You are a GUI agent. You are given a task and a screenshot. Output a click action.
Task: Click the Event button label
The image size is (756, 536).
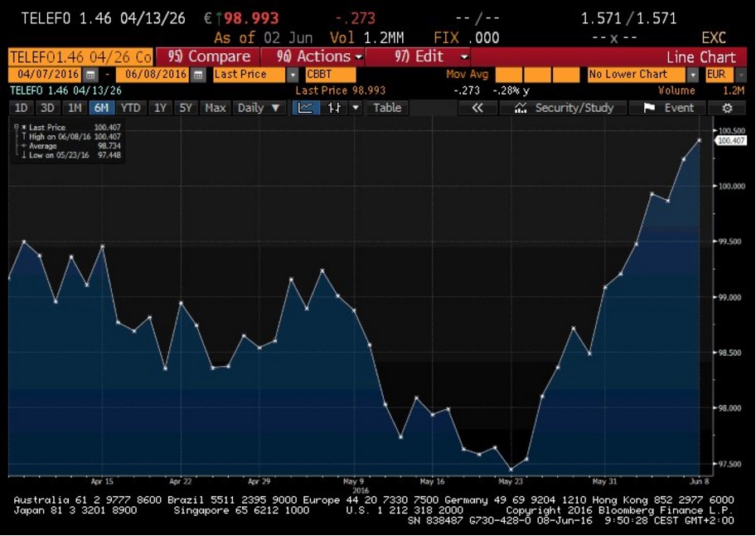point(680,108)
